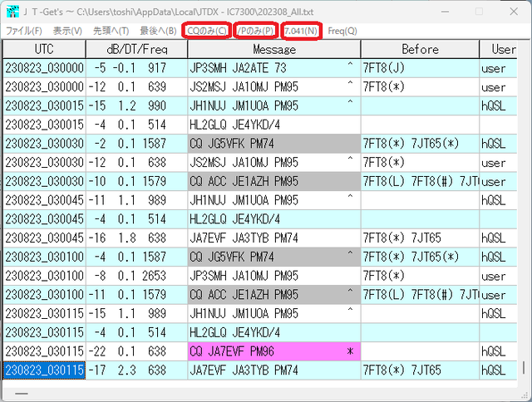Screen dimensions: 532x402
Task: Open the 表示(V) menu
Action: [x=67, y=32]
